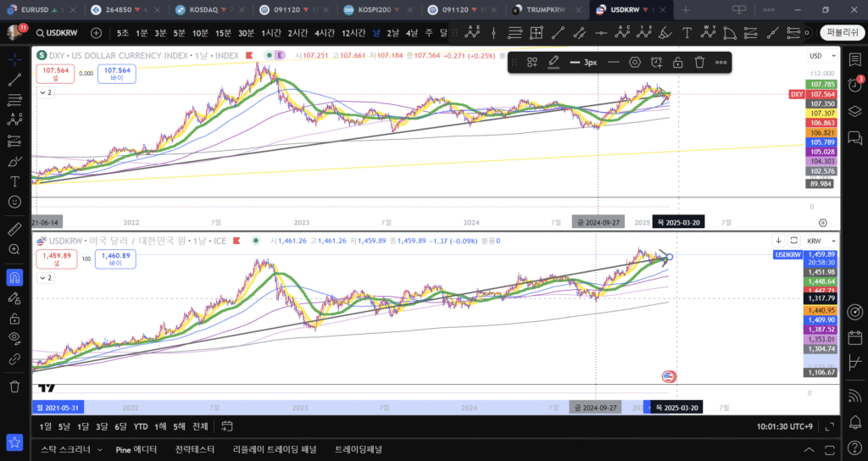Open the alerts panel with badge
This screenshot has height=461, width=868.
pyautogui.click(x=854, y=85)
